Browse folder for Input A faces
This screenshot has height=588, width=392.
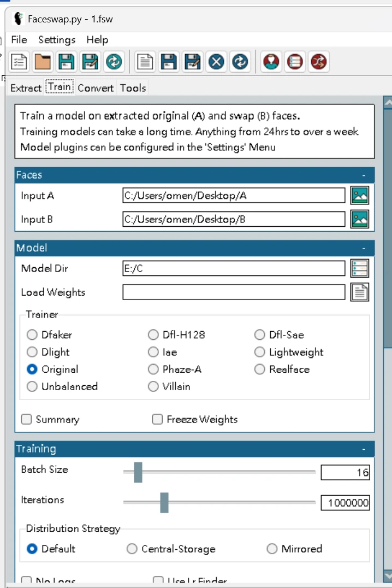[359, 196]
